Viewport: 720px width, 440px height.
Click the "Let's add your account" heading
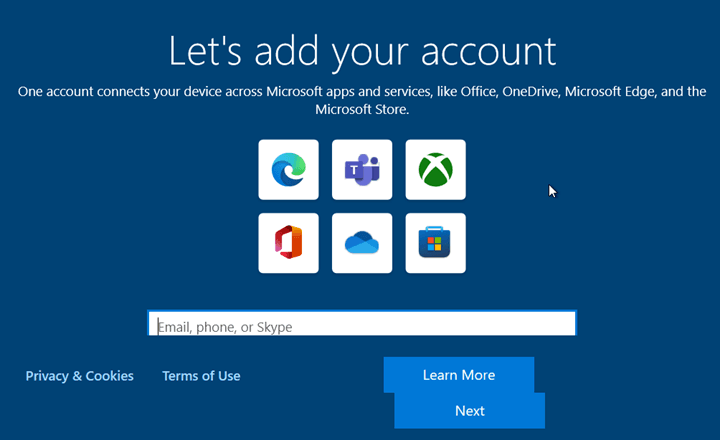362,52
